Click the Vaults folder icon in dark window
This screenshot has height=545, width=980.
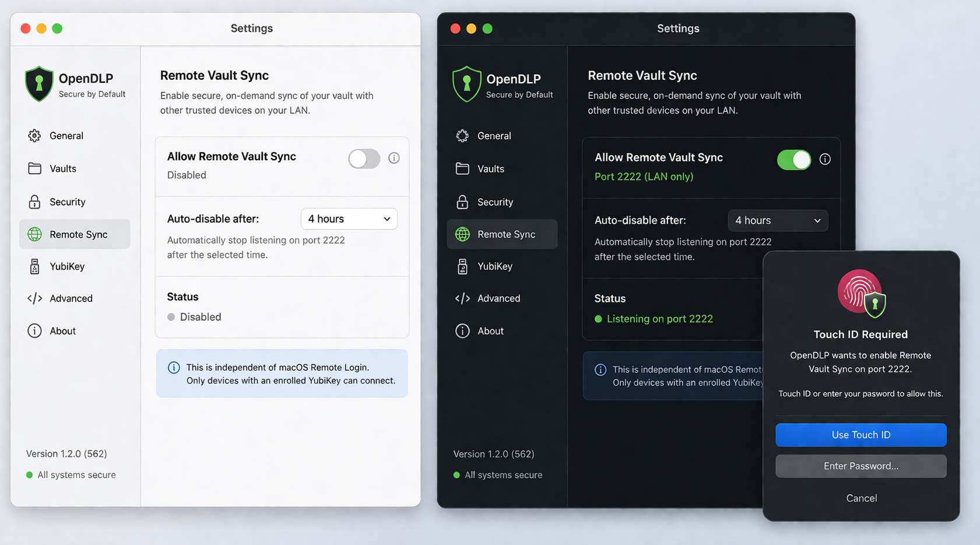tap(462, 168)
